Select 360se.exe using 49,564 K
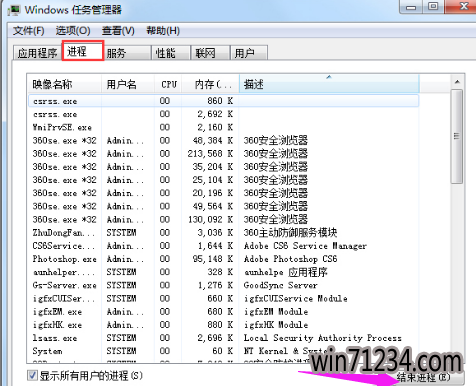 [x=223, y=206]
